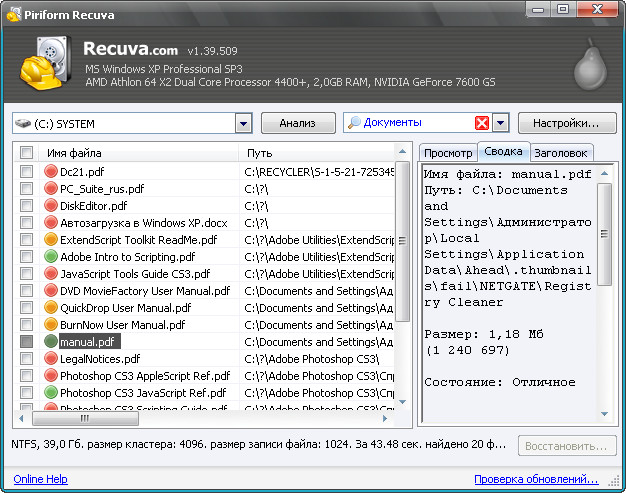The height and width of the screenshot is (493, 626).
Task: Click the summary panel vertical scrollbar thumb
Action: [604, 234]
